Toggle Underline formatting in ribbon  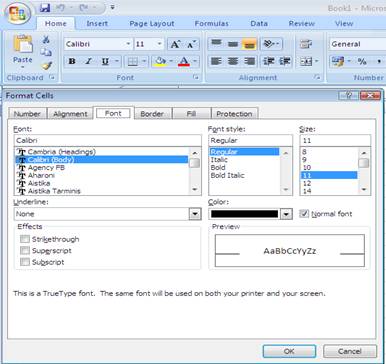105,61
